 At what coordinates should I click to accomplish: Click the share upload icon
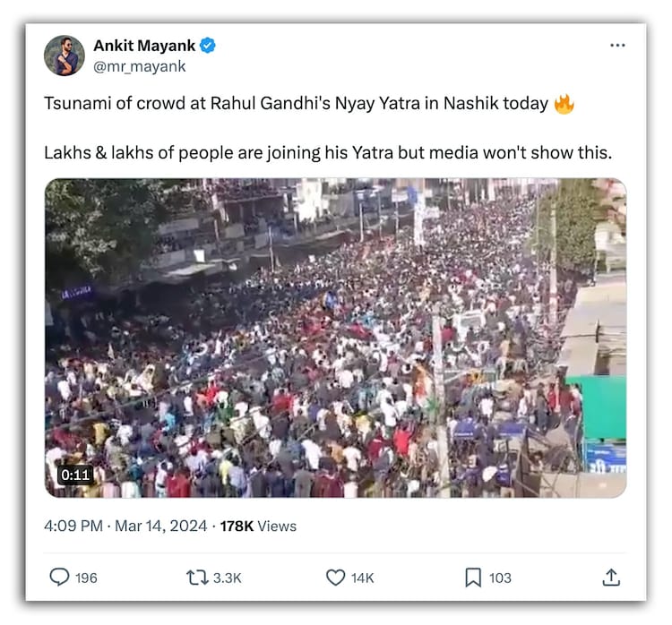[x=611, y=578]
